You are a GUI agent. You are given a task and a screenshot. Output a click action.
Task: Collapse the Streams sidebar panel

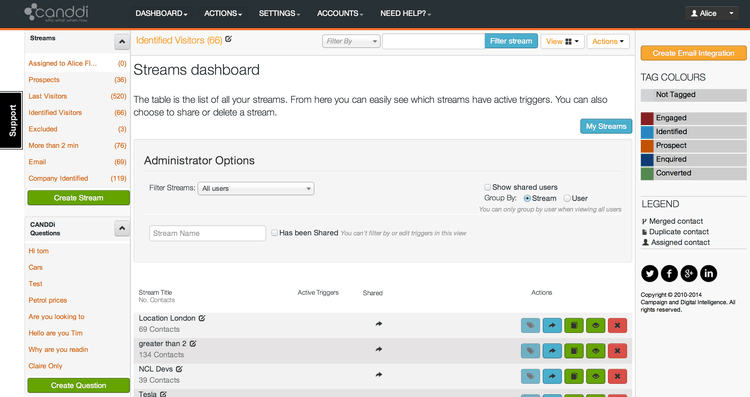click(x=122, y=42)
